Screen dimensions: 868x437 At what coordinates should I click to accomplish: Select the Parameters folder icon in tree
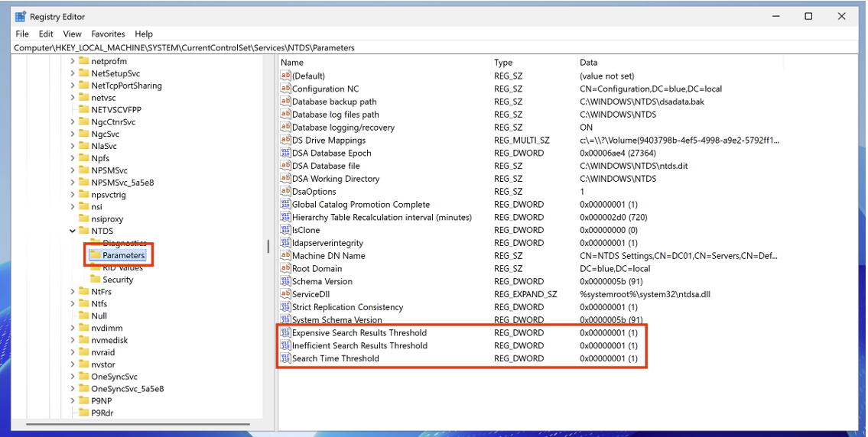coord(95,255)
